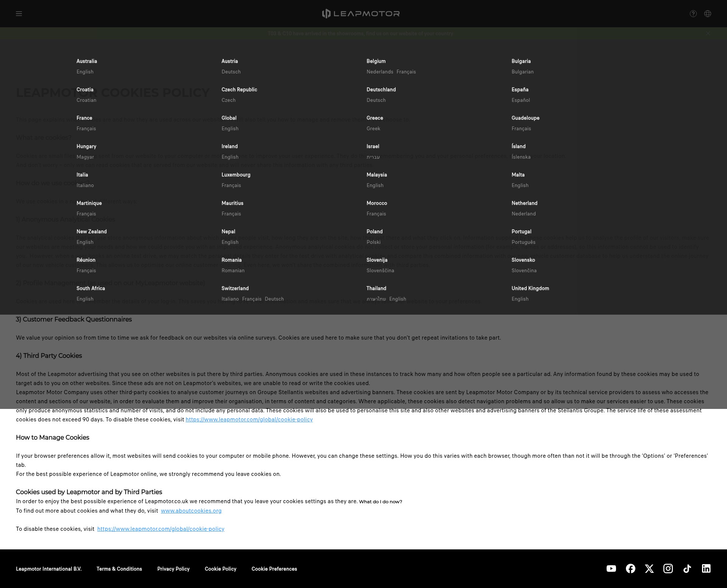
Task: Choose Deutsch for Switzerland
Action: (x=274, y=299)
